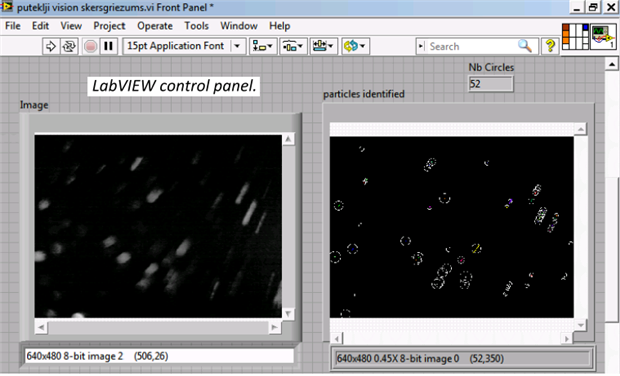Click the particles identified display's scroll up arrow
Image resolution: width=620 pixels, height=376 pixels.
click(581, 129)
